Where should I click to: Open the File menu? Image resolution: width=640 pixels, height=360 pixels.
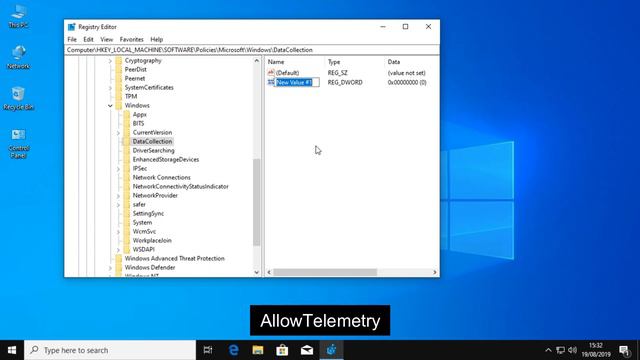tap(72, 40)
